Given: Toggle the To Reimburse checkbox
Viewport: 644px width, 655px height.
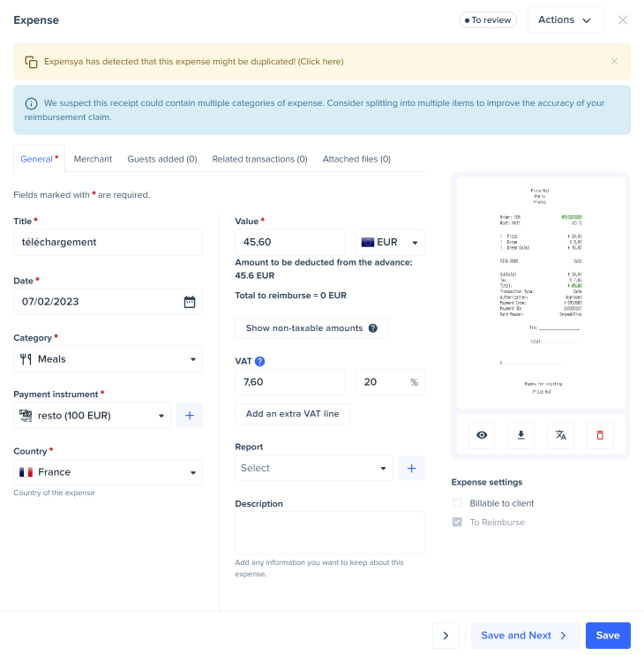Looking at the screenshot, I should 458,523.
